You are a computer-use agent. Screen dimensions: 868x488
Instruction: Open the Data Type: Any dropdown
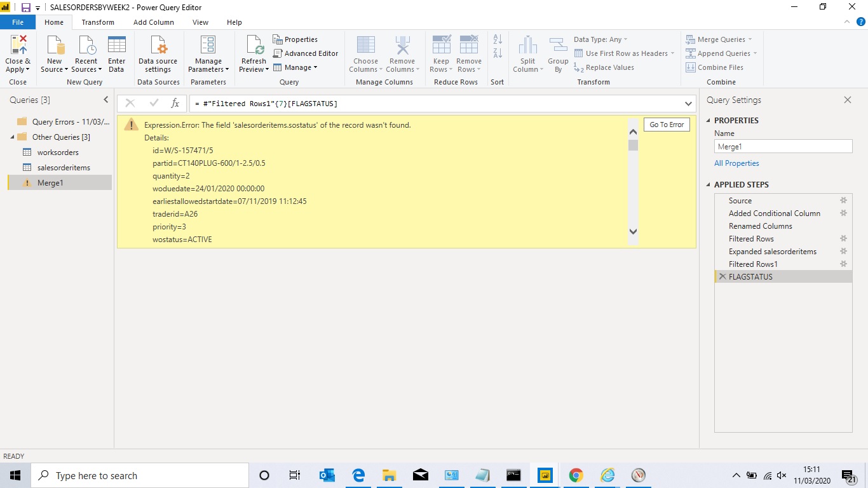tap(600, 39)
